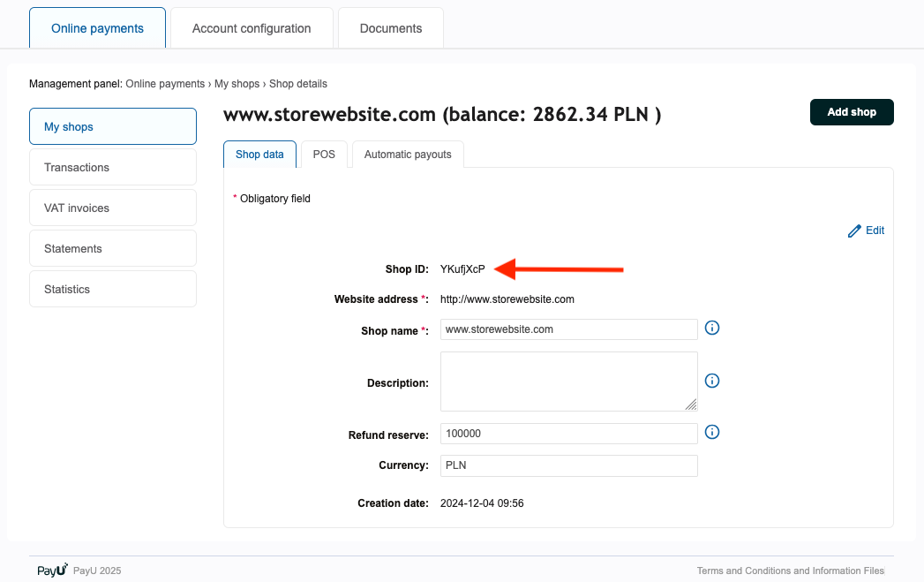The width and height of the screenshot is (924, 582).
Task: Select the Shop data tab
Action: pos(259,155)
